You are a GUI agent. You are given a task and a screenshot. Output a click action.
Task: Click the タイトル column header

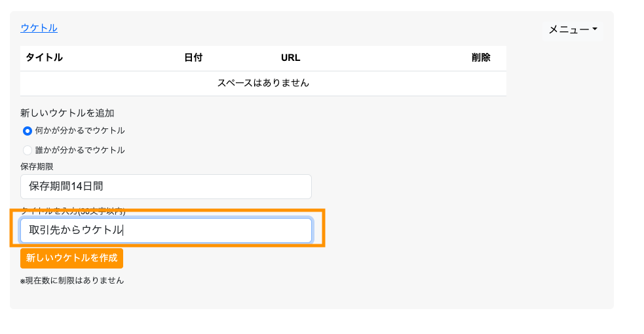44,58
